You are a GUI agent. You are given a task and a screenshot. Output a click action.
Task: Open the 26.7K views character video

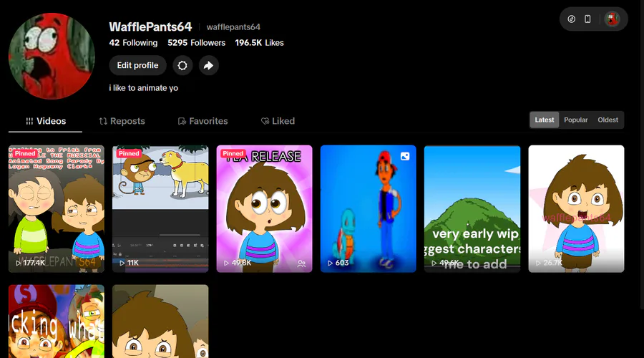coord(576,209)
